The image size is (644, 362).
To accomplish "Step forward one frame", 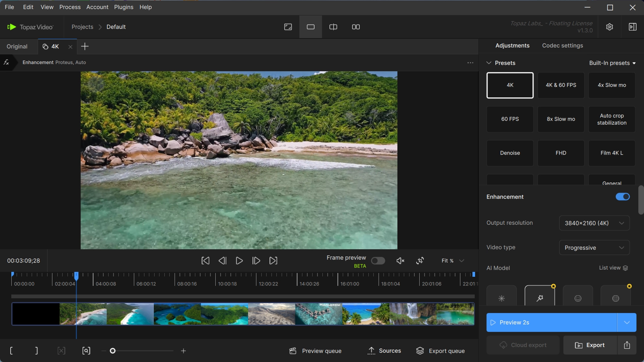I will [256, 261].
